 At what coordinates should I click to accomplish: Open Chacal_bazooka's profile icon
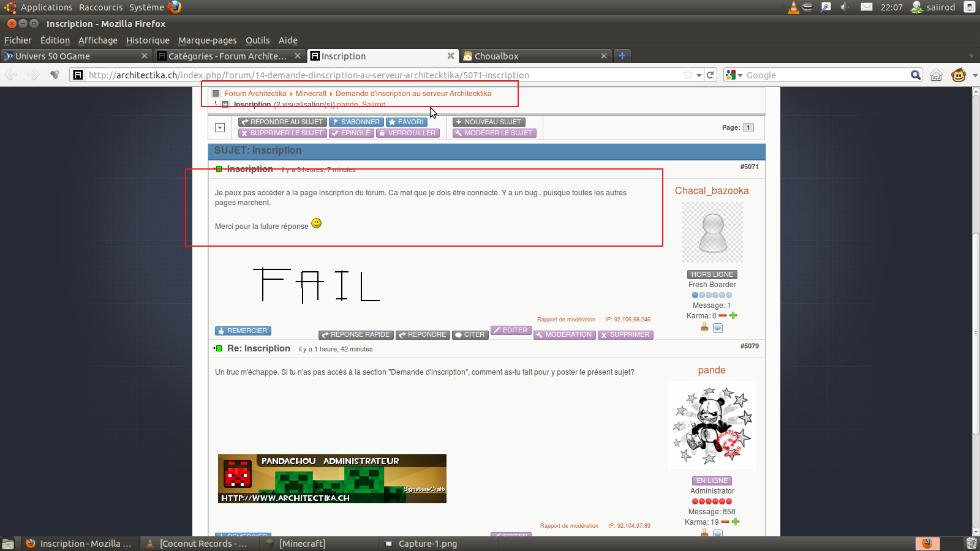coord(704,328)
